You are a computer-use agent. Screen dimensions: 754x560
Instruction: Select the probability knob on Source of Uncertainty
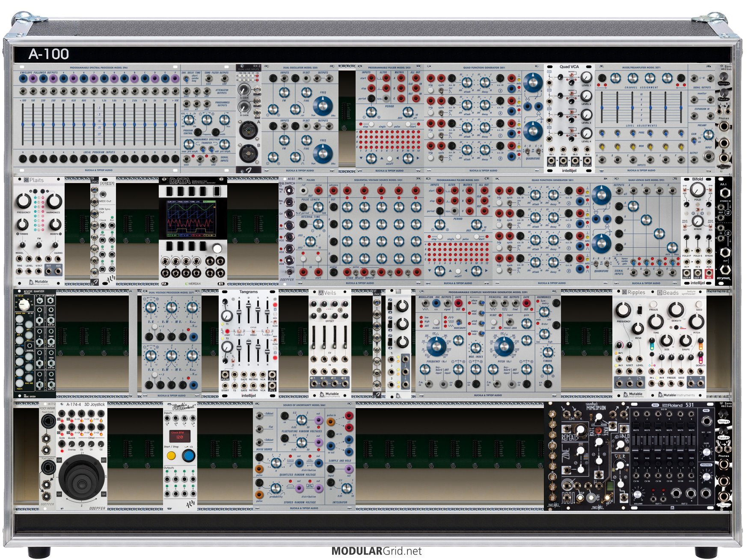pos(276,488)
